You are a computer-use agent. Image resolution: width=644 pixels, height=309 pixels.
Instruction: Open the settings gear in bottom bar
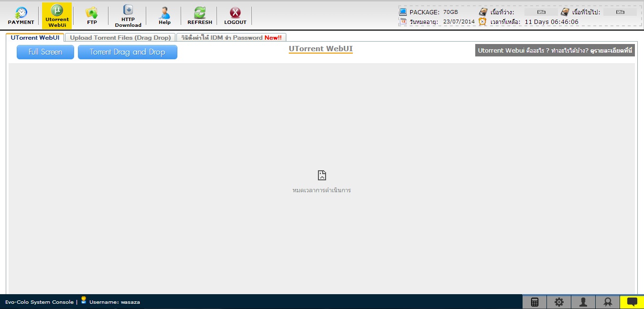(559, 302)
